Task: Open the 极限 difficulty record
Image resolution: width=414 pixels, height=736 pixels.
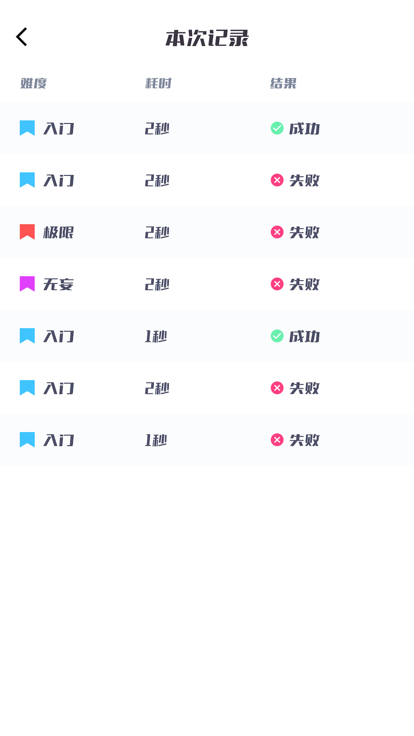Action: (207, 232)
